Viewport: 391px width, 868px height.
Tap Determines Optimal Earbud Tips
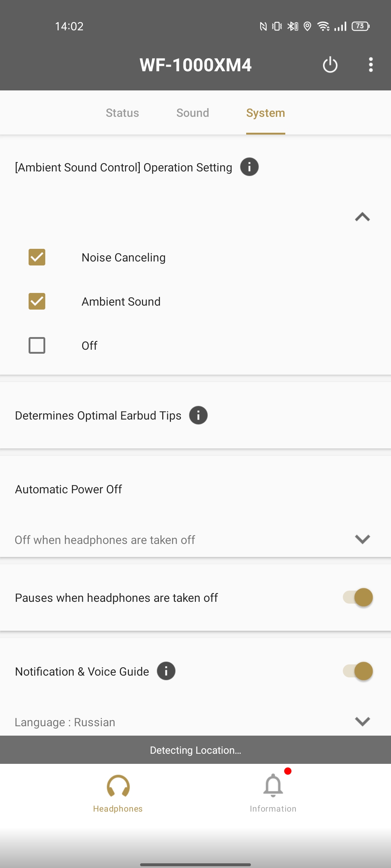click(98, 416)
